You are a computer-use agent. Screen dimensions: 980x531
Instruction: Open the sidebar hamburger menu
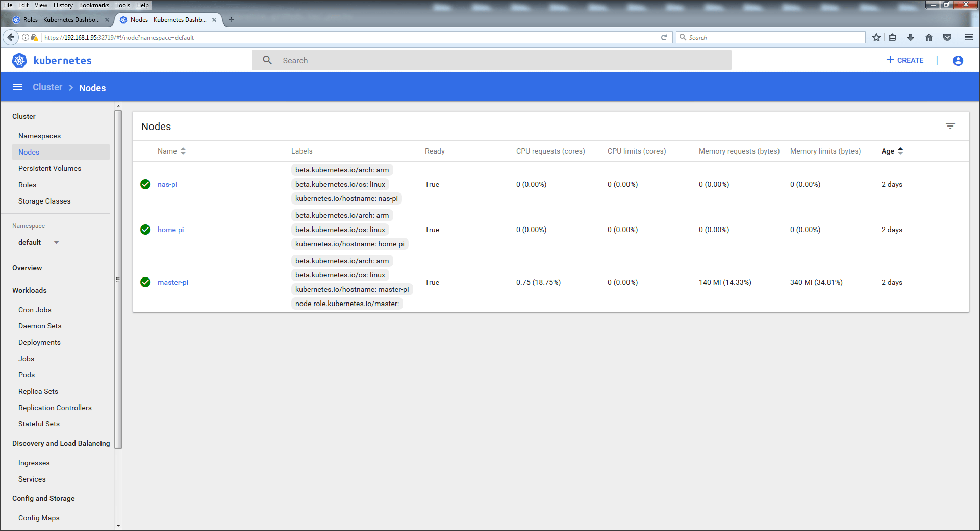click(17, 87)
